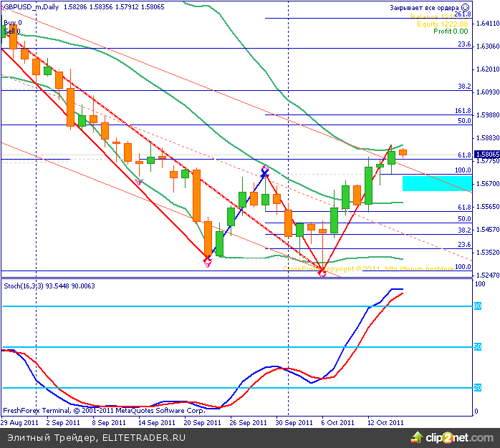Image resolution: width=500 pixels, height=448 pixels.
Task: Click the smiley icon beside Закрывает все ордера
Action: point(465,7)
